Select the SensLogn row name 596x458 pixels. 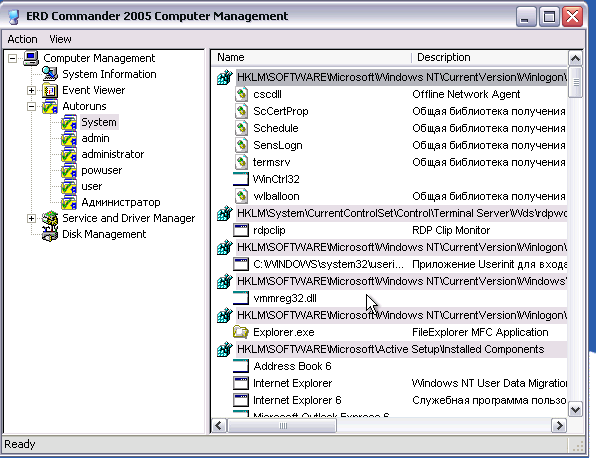[x=278, y=145]
